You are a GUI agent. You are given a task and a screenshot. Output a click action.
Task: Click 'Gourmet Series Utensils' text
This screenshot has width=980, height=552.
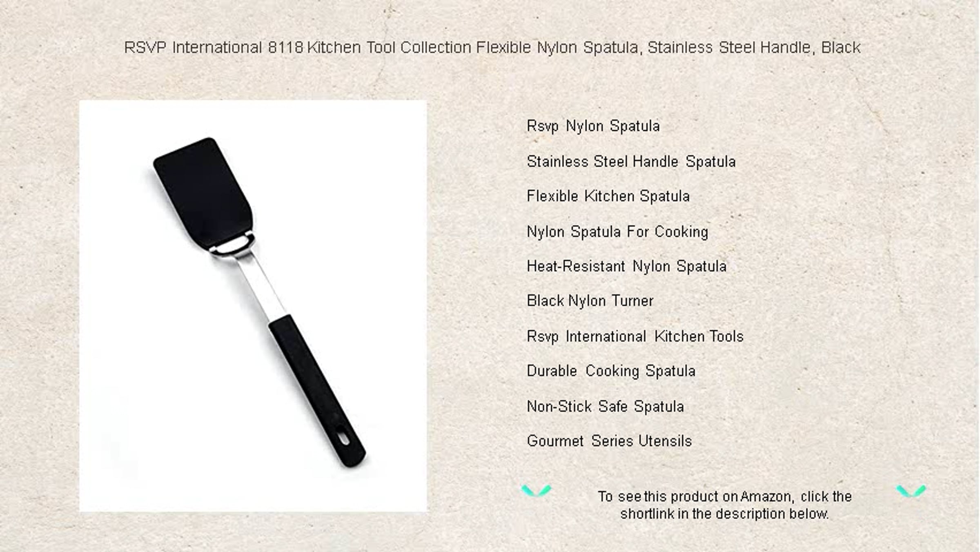[609, 441]
